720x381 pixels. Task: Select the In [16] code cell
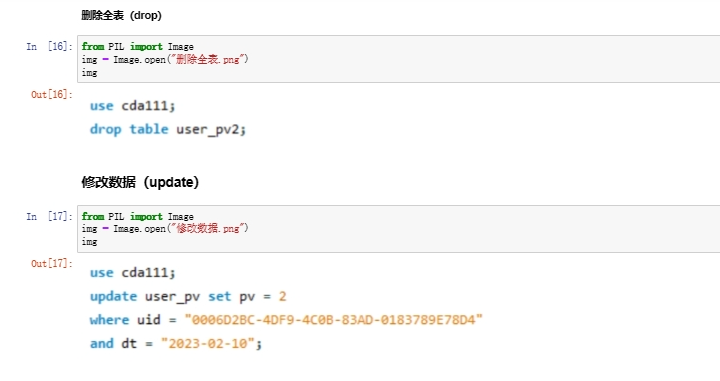pos(399,59)
